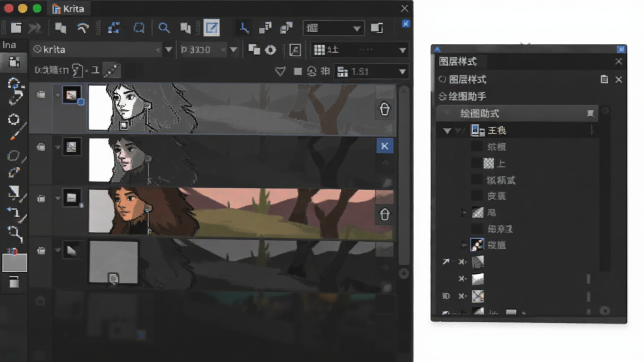Click the blue three-pronged axis icon in the top toolbar

[243, 28]
